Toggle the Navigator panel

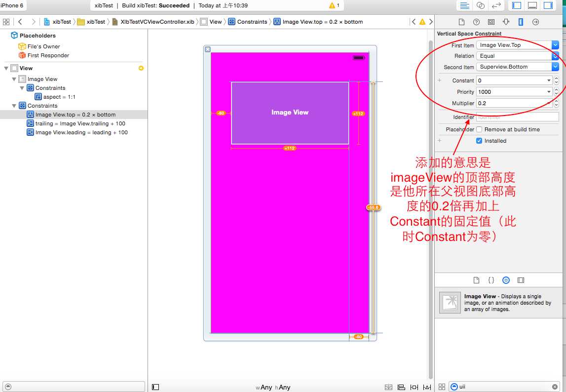517,5
